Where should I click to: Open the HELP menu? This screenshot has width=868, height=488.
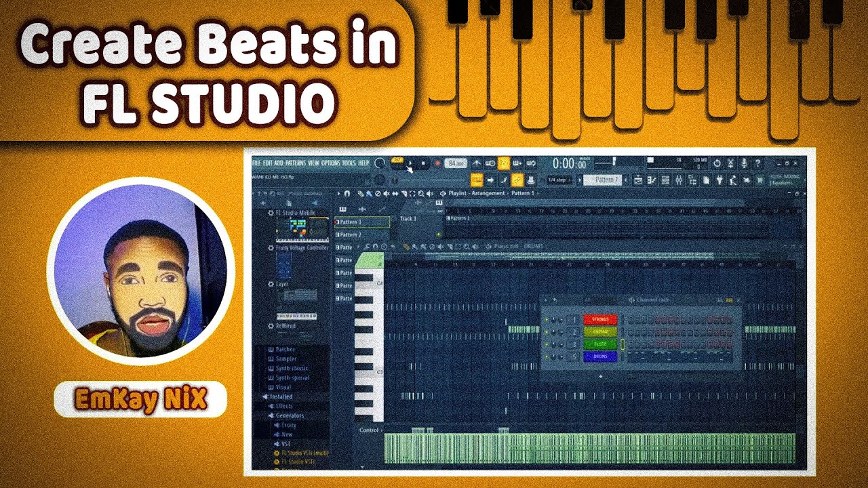(x=363, y=163)
